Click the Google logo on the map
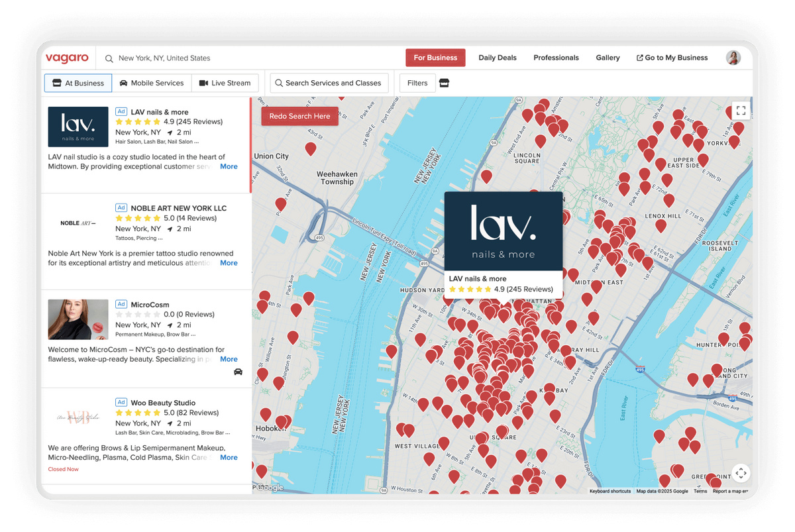This screenshot has height=532, width=795. point(270,488)
